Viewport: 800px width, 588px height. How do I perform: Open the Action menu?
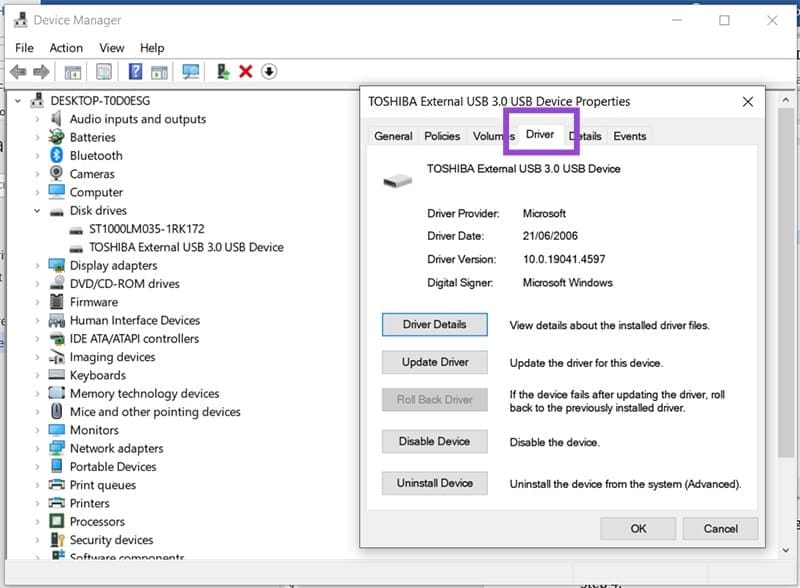point(66,48)
